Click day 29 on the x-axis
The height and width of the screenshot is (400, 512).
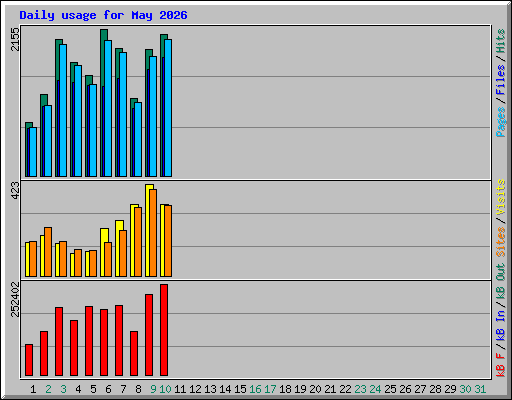point(450,389)
